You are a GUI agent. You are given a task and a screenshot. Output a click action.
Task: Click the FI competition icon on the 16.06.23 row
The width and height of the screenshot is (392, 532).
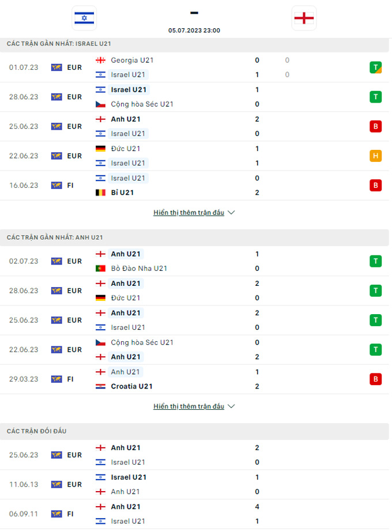[56, 185]
